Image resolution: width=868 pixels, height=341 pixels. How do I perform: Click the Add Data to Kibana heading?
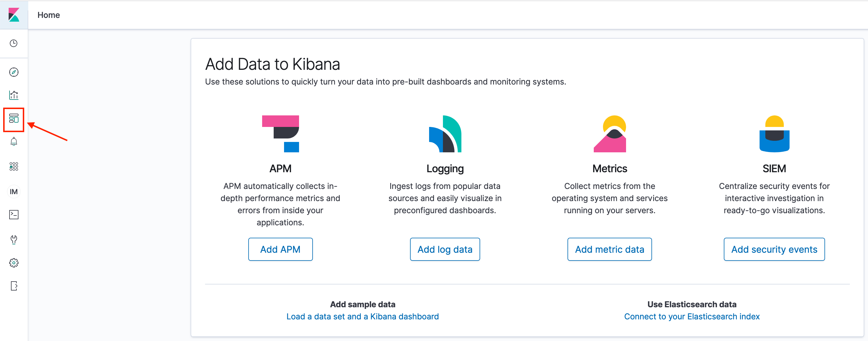tap(273, 64)
